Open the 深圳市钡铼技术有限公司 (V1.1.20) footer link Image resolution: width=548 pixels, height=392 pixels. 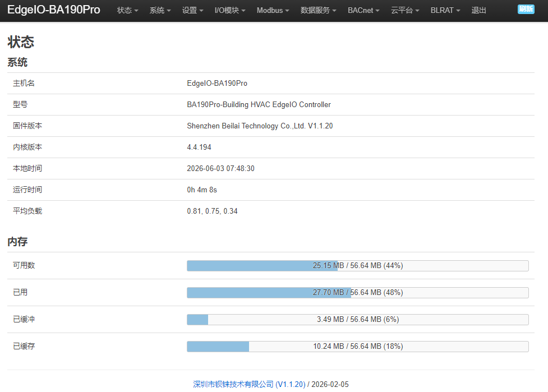249,384
